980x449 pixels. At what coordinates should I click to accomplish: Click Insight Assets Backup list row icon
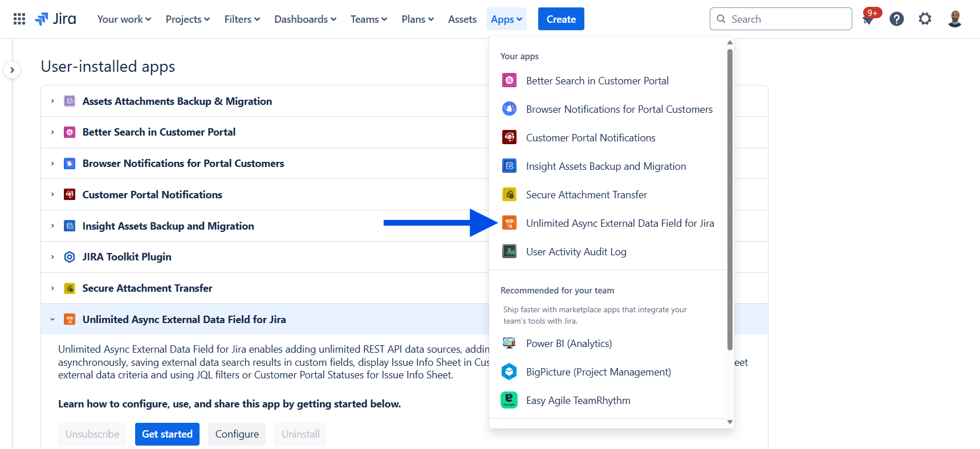point(70,226)
